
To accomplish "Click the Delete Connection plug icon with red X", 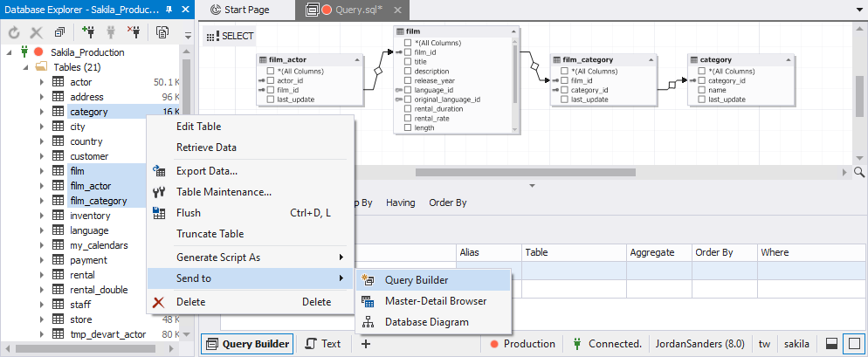I will [x=134, y=33].
